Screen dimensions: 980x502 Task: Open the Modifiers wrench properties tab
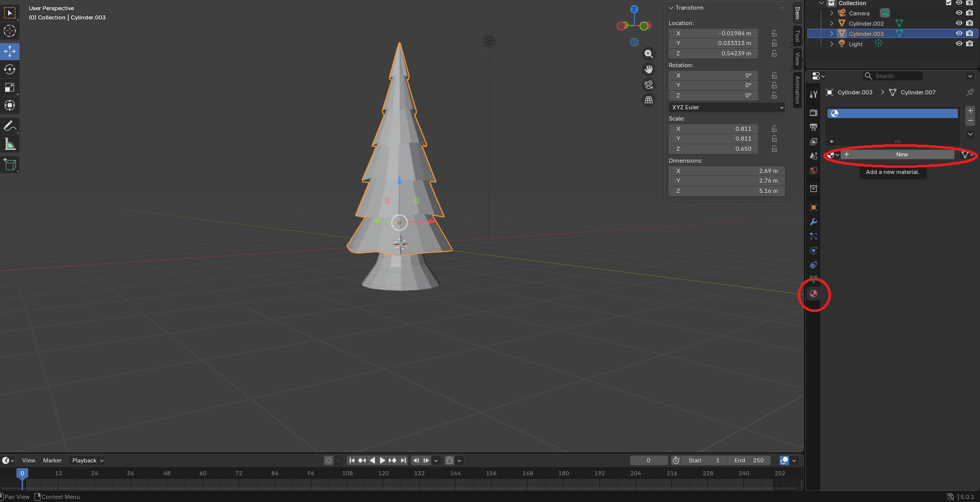tap(814, 222)
